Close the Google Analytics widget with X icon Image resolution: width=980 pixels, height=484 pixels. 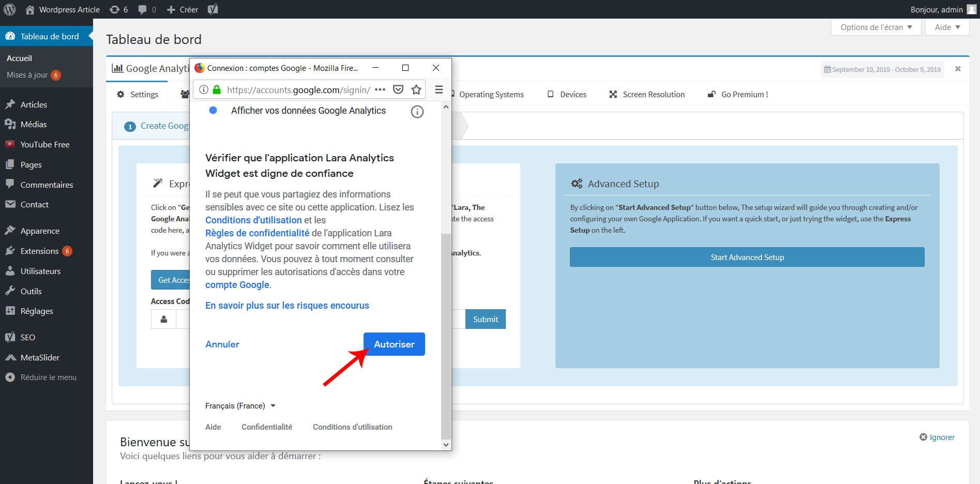click(x=958, y=69)
